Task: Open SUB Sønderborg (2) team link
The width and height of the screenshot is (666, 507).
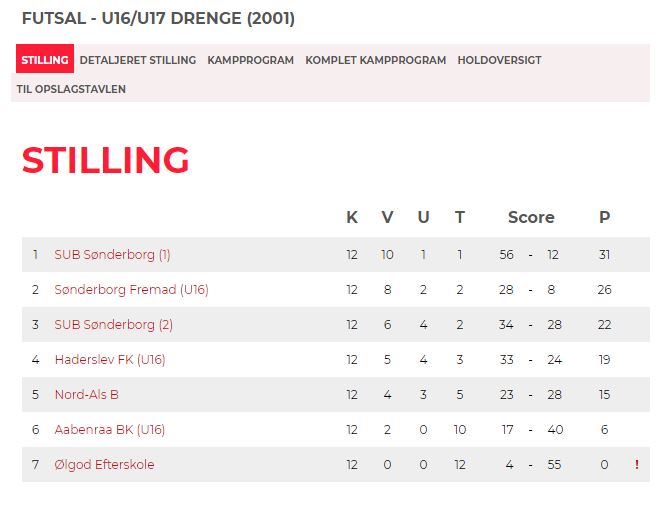Action: click(114, 325)
